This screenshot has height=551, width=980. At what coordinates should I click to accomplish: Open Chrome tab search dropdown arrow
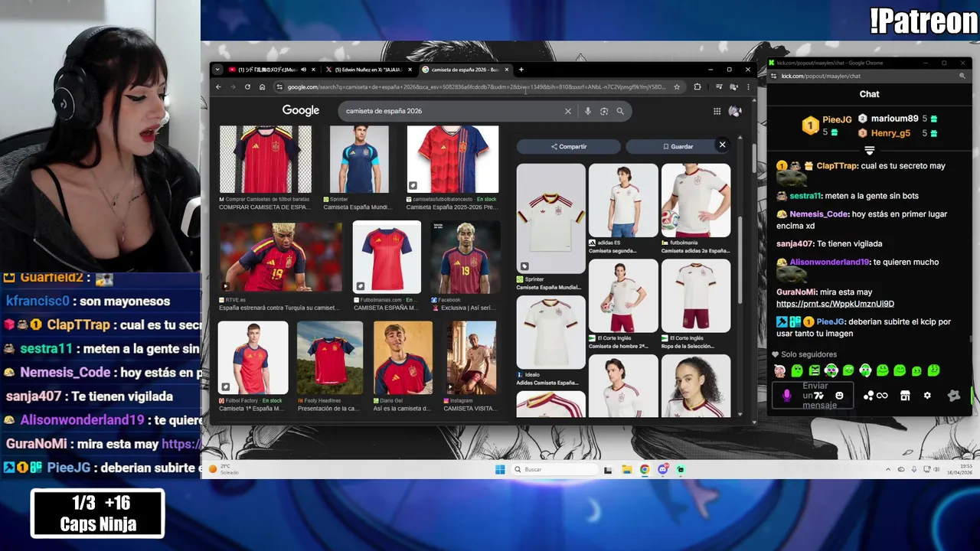tap(217, 70)
